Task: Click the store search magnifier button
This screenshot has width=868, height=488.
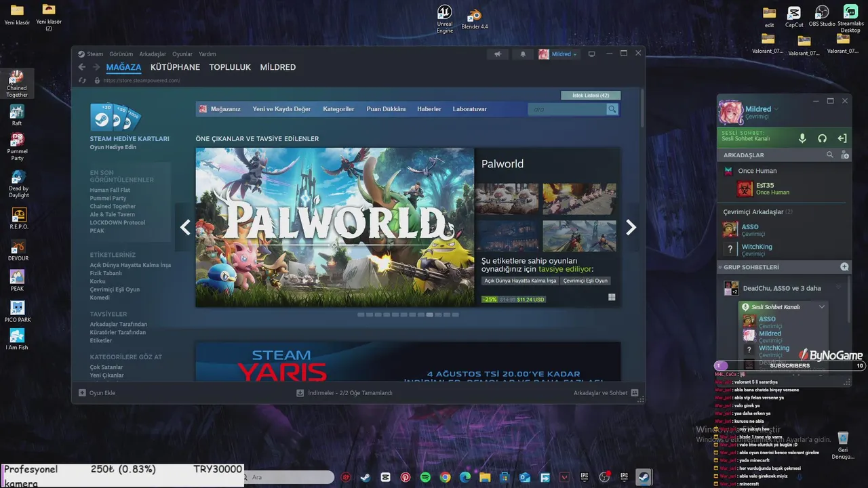Action: click(x=612, y=109)
